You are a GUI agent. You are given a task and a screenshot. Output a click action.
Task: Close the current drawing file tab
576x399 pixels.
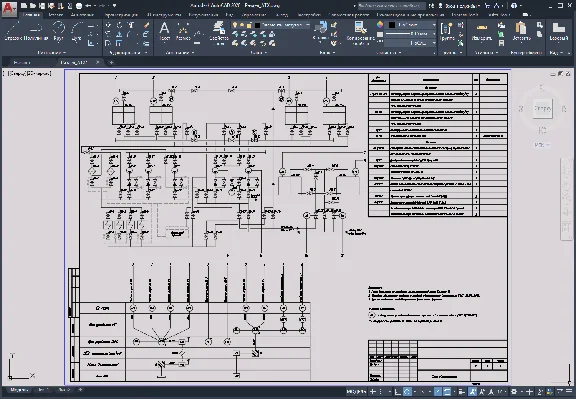pos(97,62)
